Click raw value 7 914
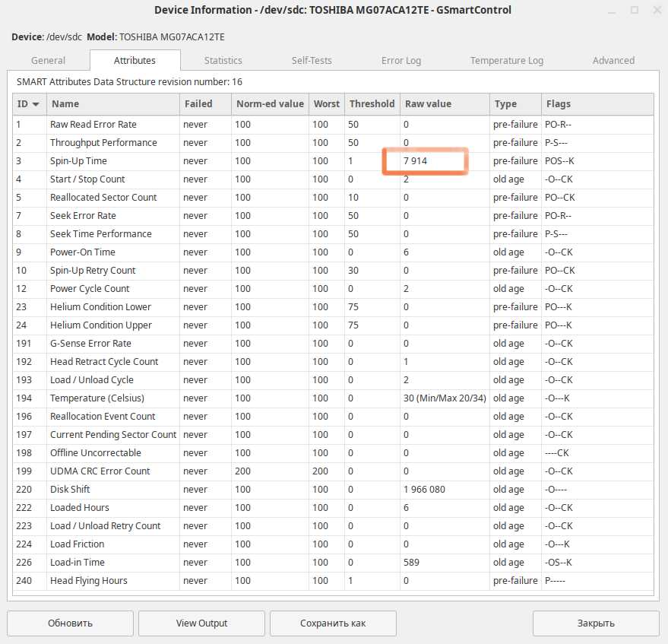This screenshot has height=644, width=668. point(415,161)
